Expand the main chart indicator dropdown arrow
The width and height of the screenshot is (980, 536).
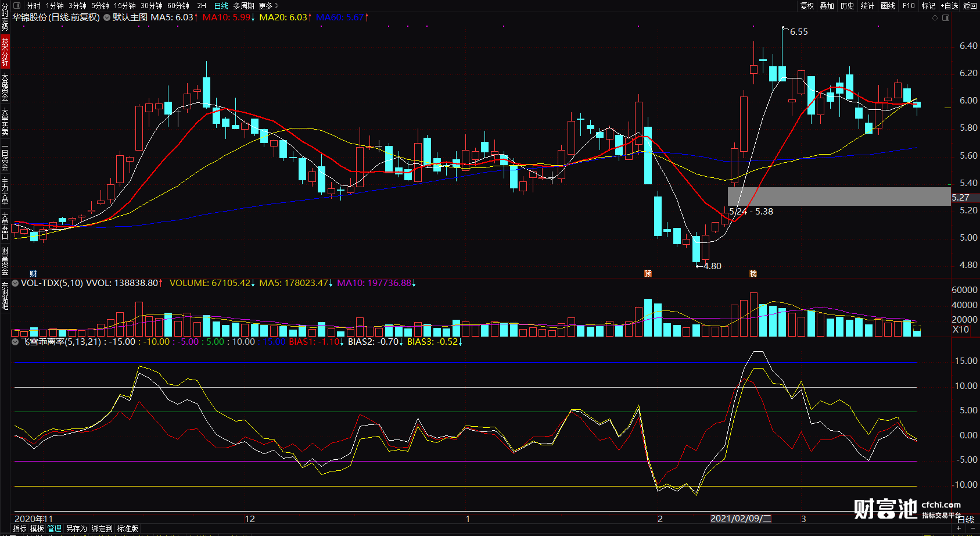tap(107, 17)
